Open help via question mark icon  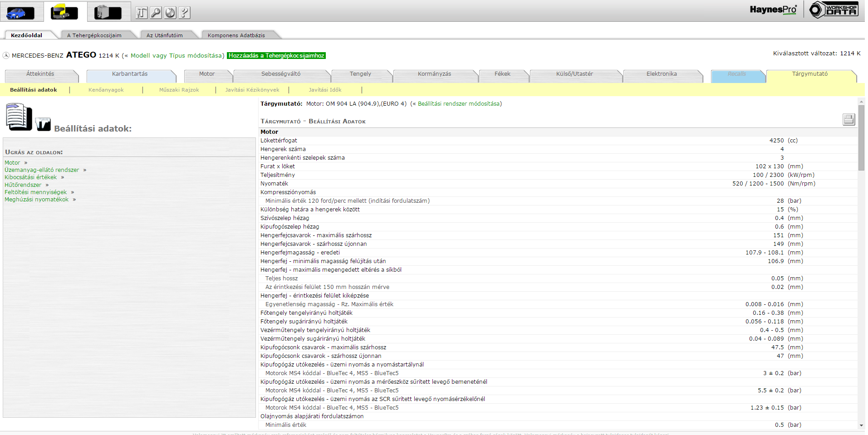[x=184, y=13]
